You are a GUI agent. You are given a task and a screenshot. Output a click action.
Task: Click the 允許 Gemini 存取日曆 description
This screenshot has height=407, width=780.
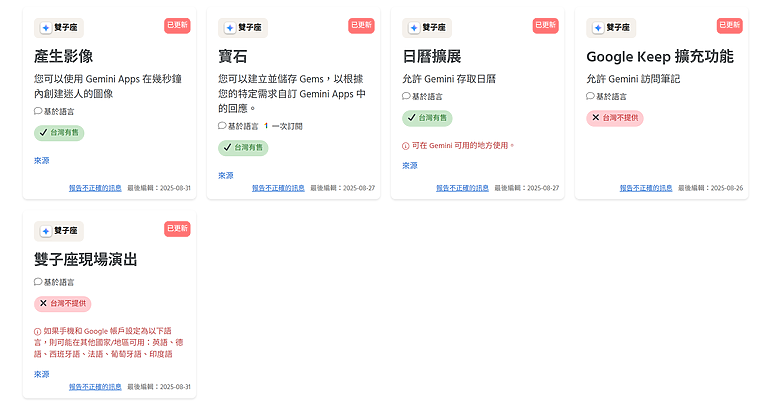[449, 79]
